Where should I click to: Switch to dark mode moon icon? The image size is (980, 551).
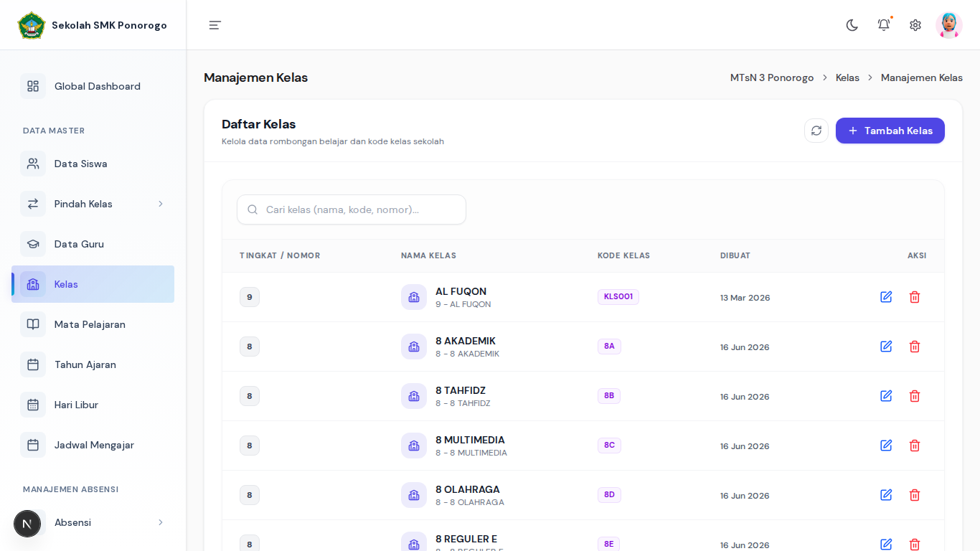coord(852,25)
